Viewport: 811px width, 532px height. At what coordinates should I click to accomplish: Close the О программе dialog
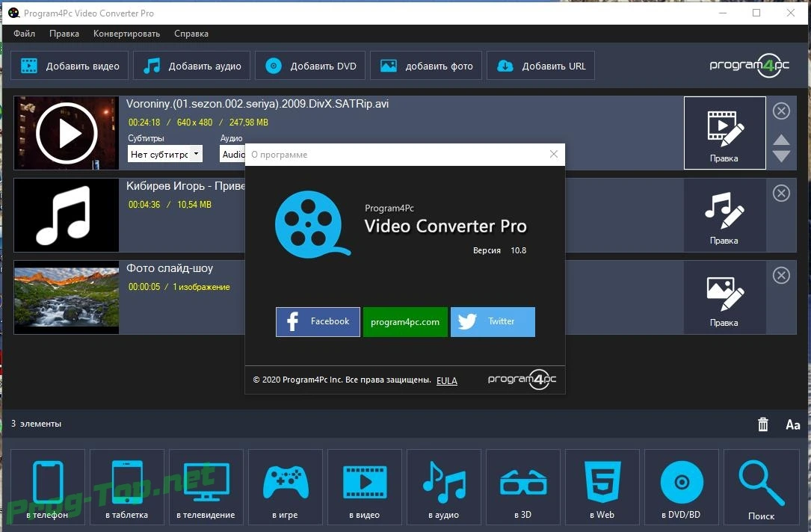click(x=553, y=154)
